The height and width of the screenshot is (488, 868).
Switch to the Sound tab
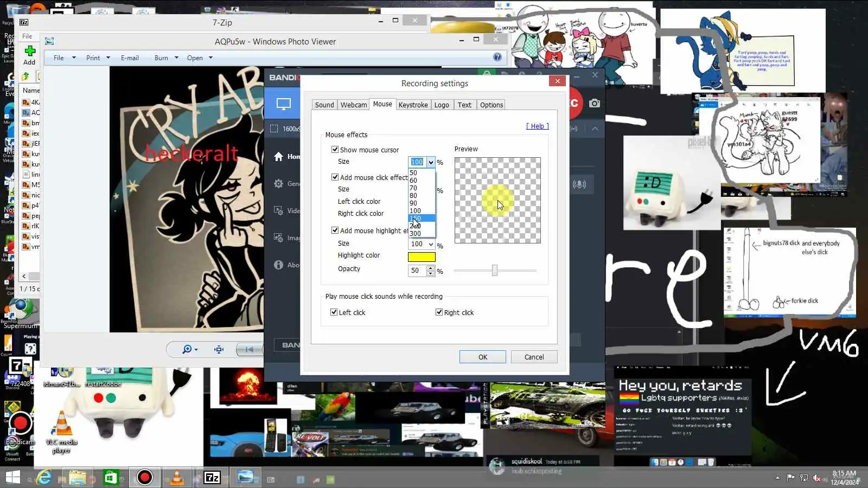324,105
